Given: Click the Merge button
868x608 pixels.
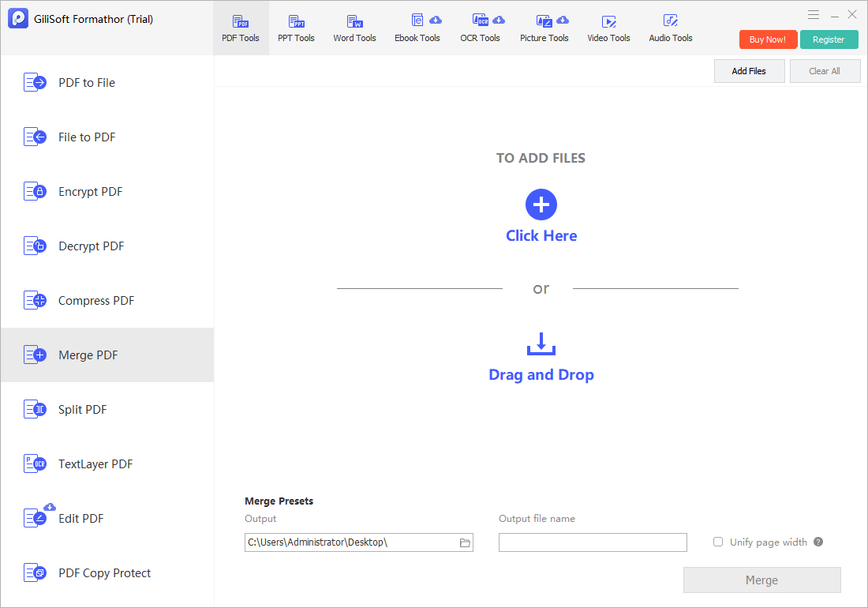Looking at the screenshot, I should coord(761,580).
